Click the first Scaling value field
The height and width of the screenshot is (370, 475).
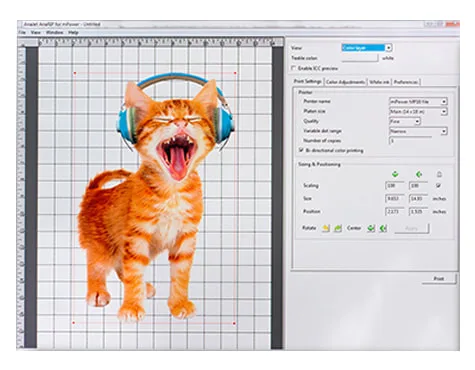(x=395, y=186)
